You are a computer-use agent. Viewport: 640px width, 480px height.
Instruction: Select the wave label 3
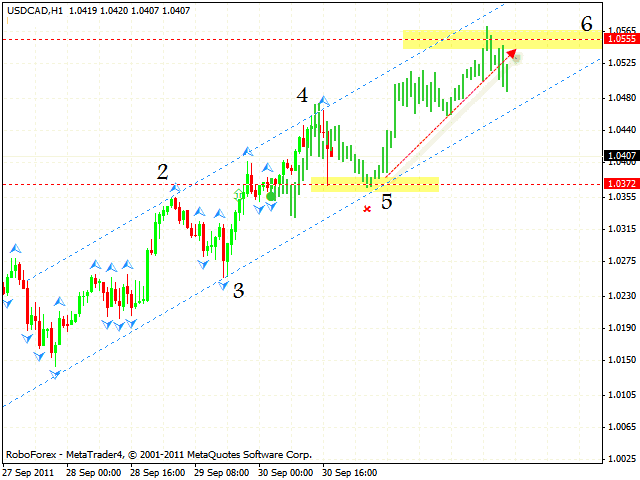pyautogui.click(x=238, y=291)
